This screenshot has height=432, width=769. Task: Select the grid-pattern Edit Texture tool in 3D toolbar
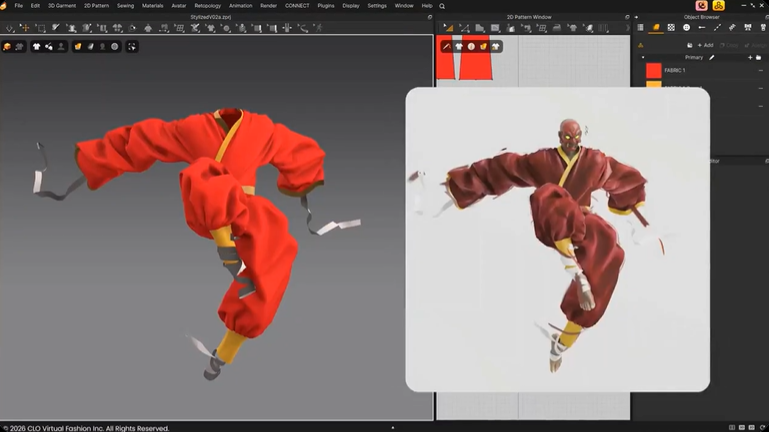pos(179,28)
